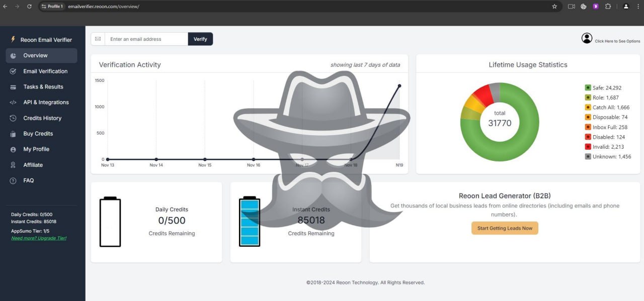Click the Verify button
Viewport: 644px width, 301px height.
point(200,39)
